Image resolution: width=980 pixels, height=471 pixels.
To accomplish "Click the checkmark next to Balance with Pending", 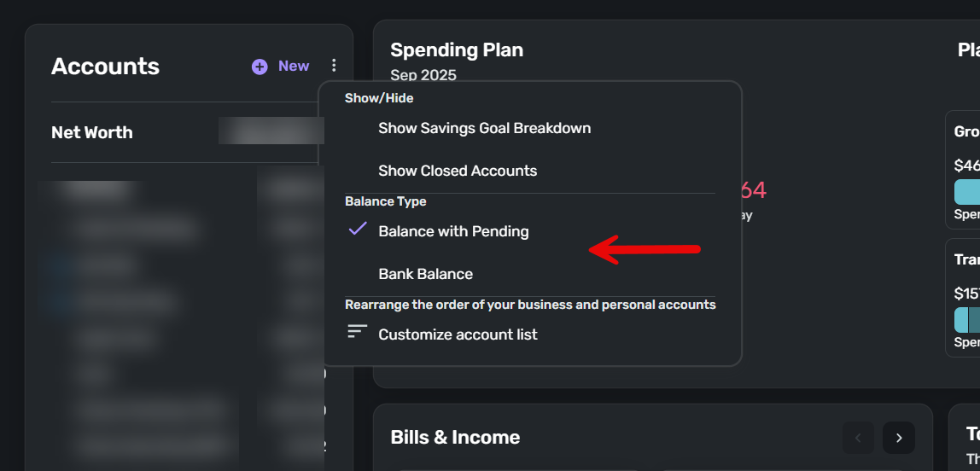I will [x=358, y=230].
